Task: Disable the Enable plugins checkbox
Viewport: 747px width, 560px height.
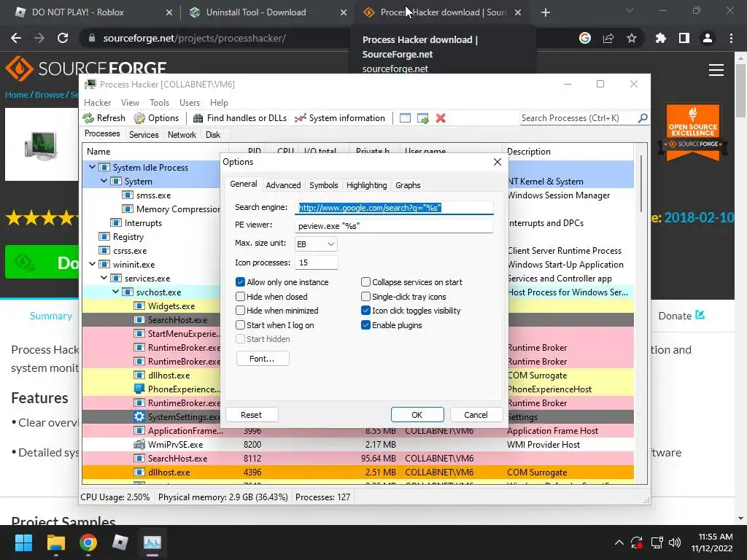Action: pyautogui.click(x=366, y=325)
